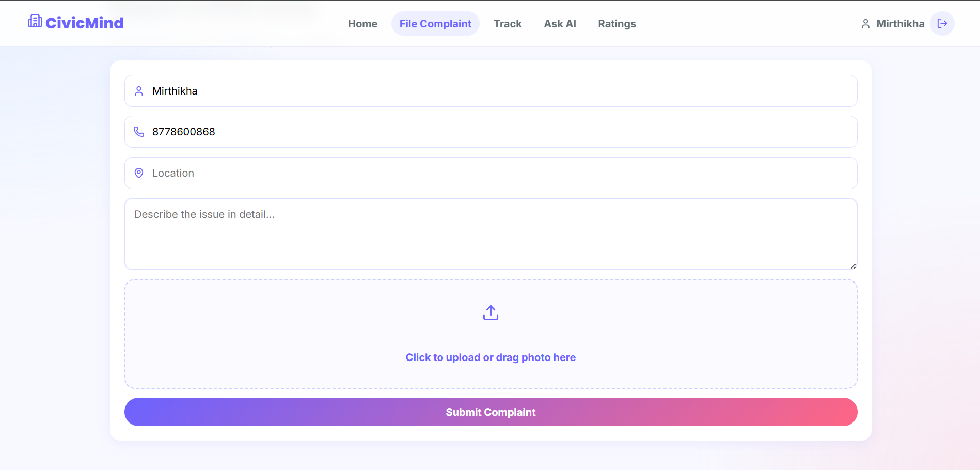Click the location pin icon
Screen dimensions: 980x470
pos(139,173)
